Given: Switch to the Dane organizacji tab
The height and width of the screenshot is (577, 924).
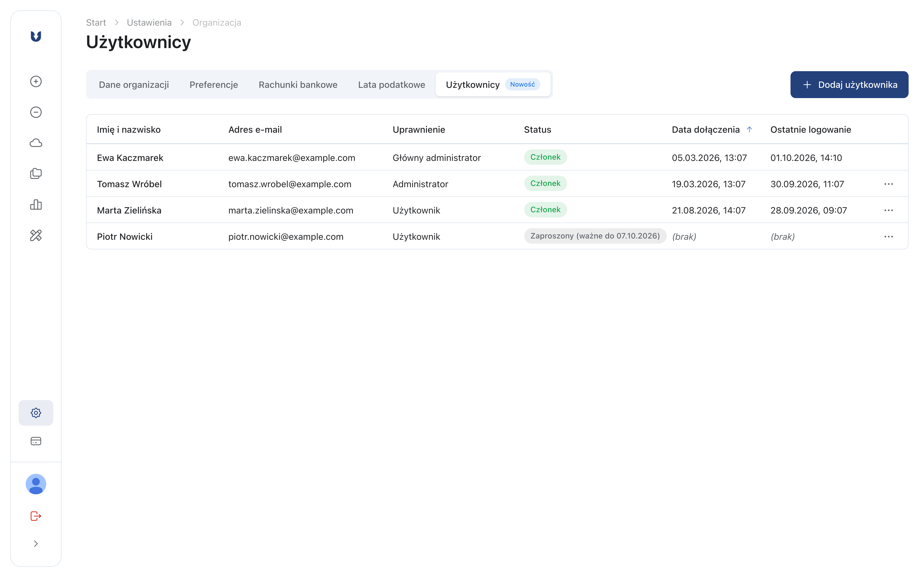Looking at the screenshot, I should (x=134, y=85).
